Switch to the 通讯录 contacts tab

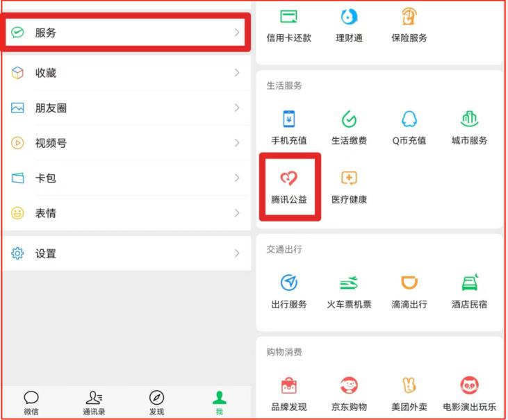click(x=94, y=403)
